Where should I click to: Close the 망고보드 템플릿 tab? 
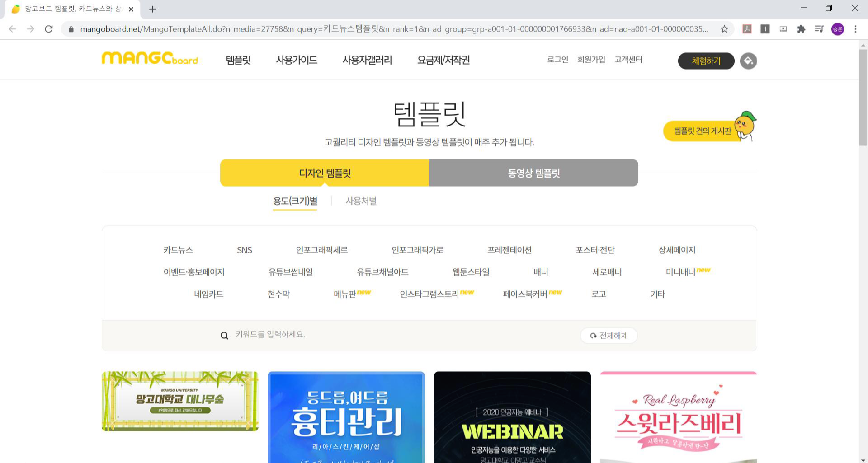131,9
